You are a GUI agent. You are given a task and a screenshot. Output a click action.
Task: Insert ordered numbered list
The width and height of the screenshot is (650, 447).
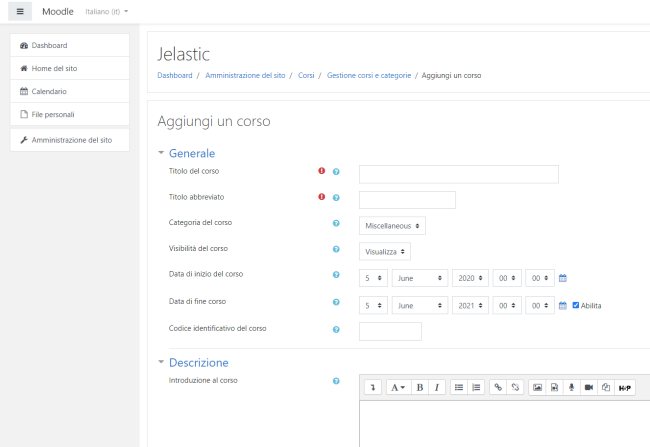click(x=476, y=387)
